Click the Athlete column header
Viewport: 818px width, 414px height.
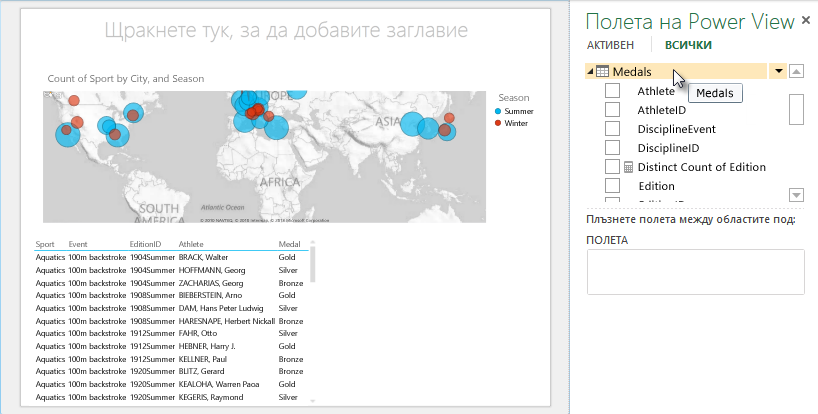tap(191, 244)
